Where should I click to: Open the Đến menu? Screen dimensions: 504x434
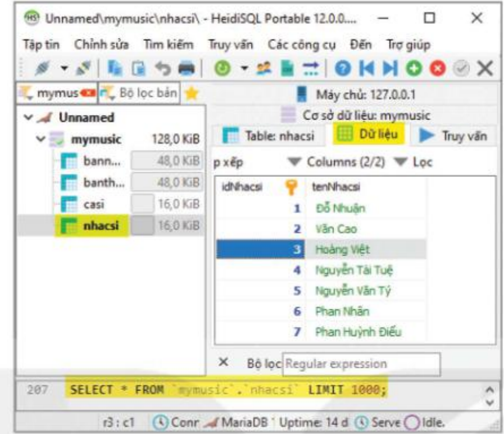[x=361, y=45]
